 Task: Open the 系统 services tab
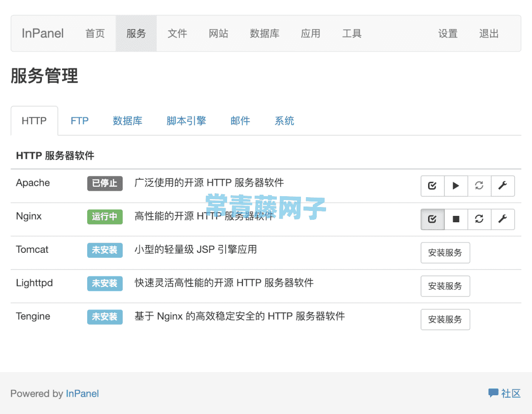284,120
